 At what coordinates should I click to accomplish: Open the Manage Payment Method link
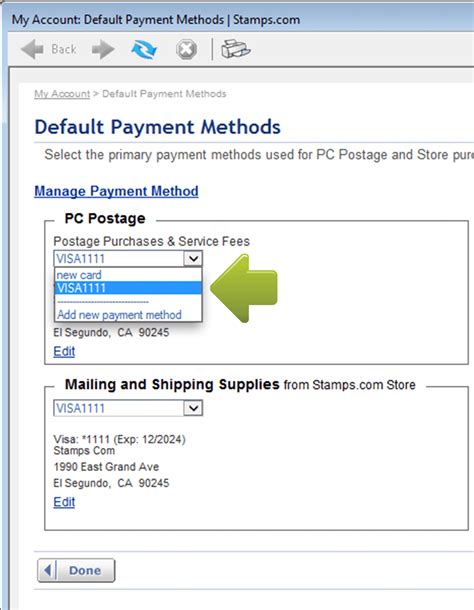coord(116,191)
